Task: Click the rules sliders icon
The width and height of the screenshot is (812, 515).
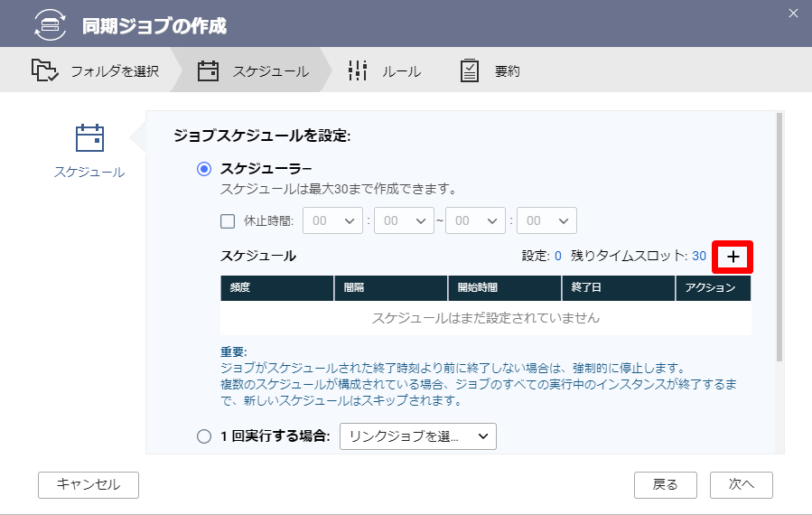Action: [358, 70]
